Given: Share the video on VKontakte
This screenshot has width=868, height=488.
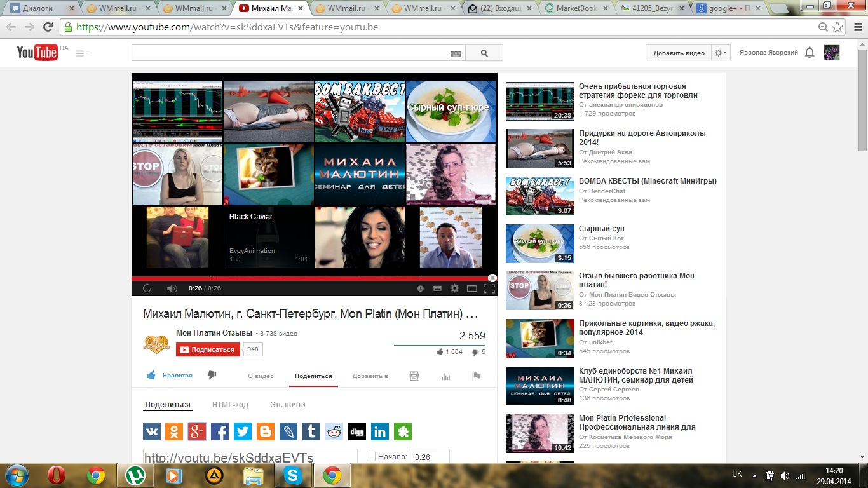Looking at the screenshot, I should [x=152, y=432].
